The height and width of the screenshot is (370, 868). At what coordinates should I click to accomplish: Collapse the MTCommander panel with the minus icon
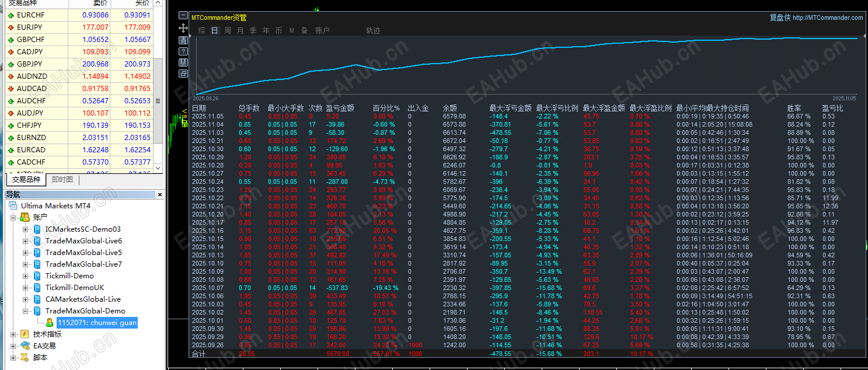(183, 16)
